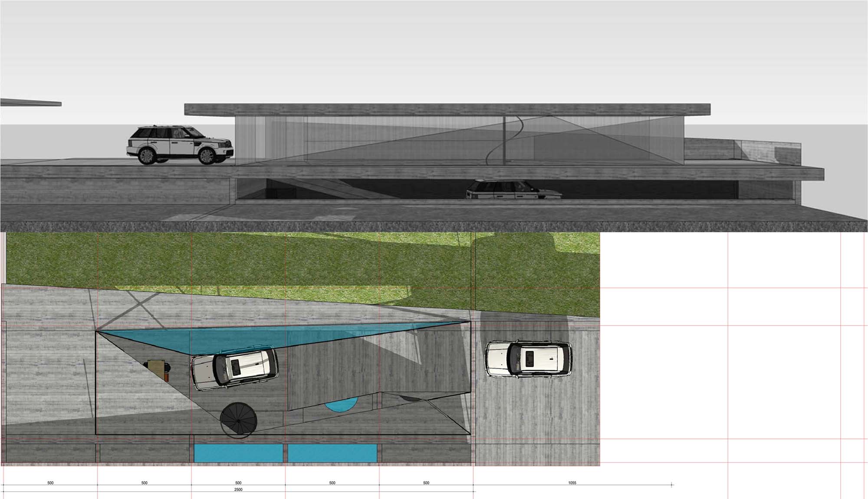Click the SUV parked in the elevation view
The height and width of the screenshot is (499, 868).
180,145
